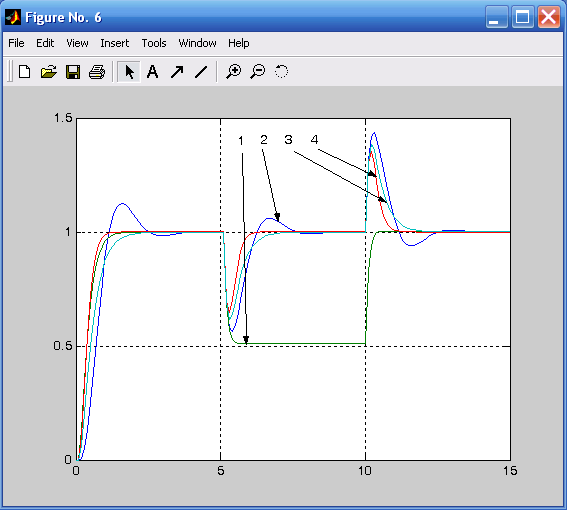This screenshot has height=510, width=567.
Task: Print figure with the printer icon
Action: coord(97,72)
